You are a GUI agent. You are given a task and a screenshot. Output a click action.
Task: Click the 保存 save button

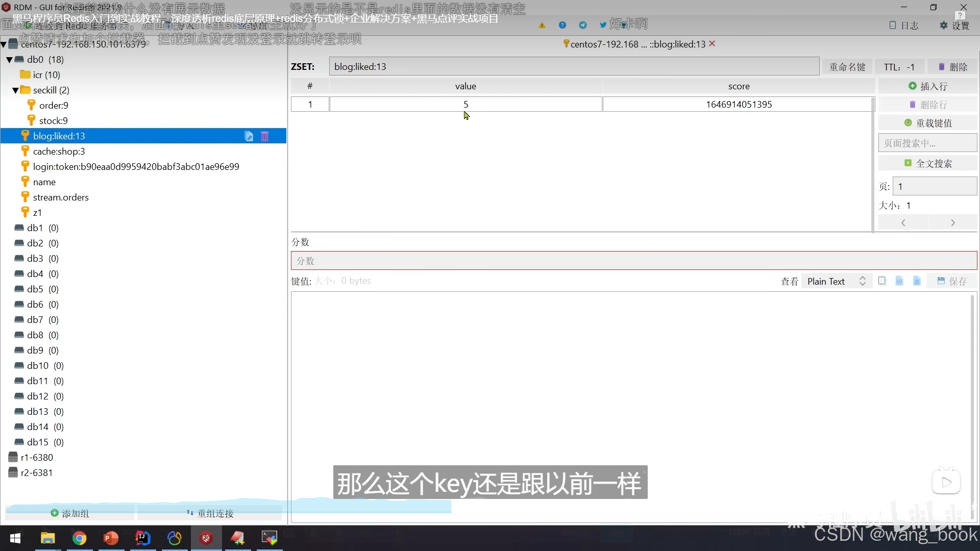coord(952,281)
